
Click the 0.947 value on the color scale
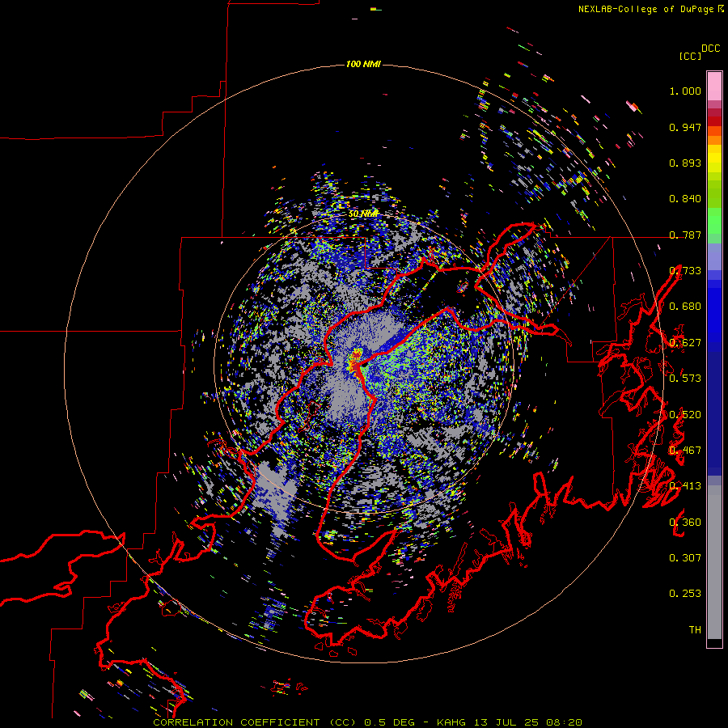click(x=685, y=127)
